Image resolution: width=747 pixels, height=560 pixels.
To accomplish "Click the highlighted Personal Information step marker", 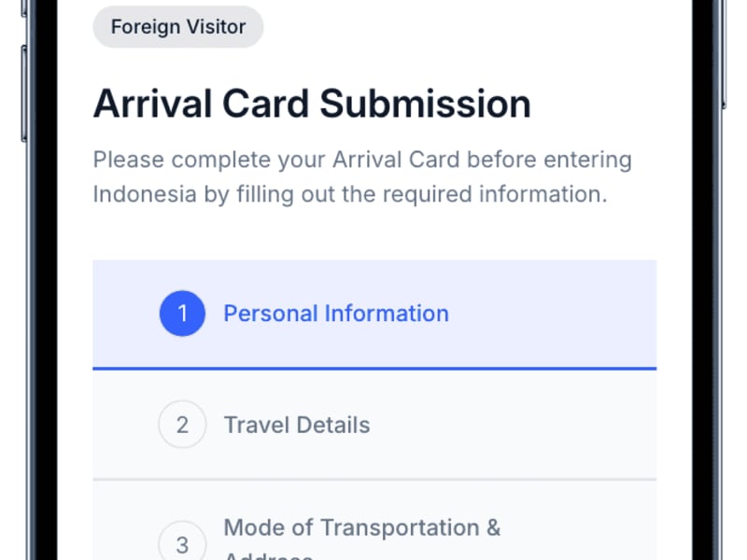I will point(182,314).
